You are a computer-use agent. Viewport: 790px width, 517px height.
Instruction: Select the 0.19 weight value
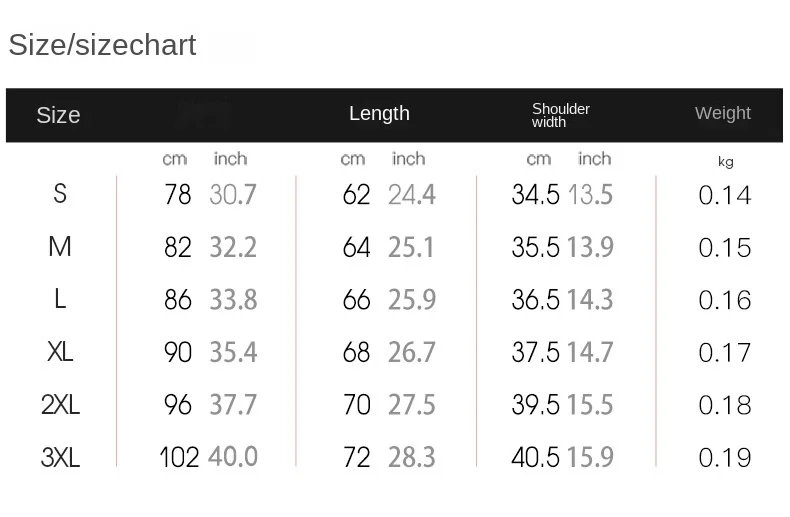[x=724, y=458]
